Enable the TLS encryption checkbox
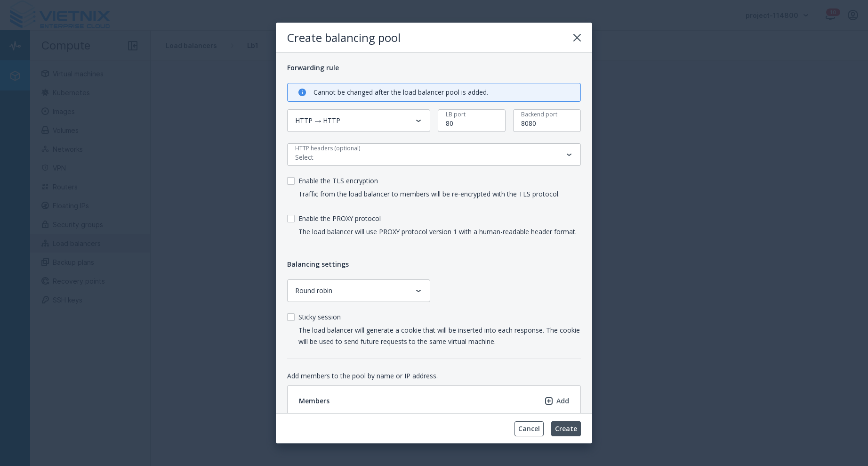The image size is (868, 466). [x=291, y=181]
